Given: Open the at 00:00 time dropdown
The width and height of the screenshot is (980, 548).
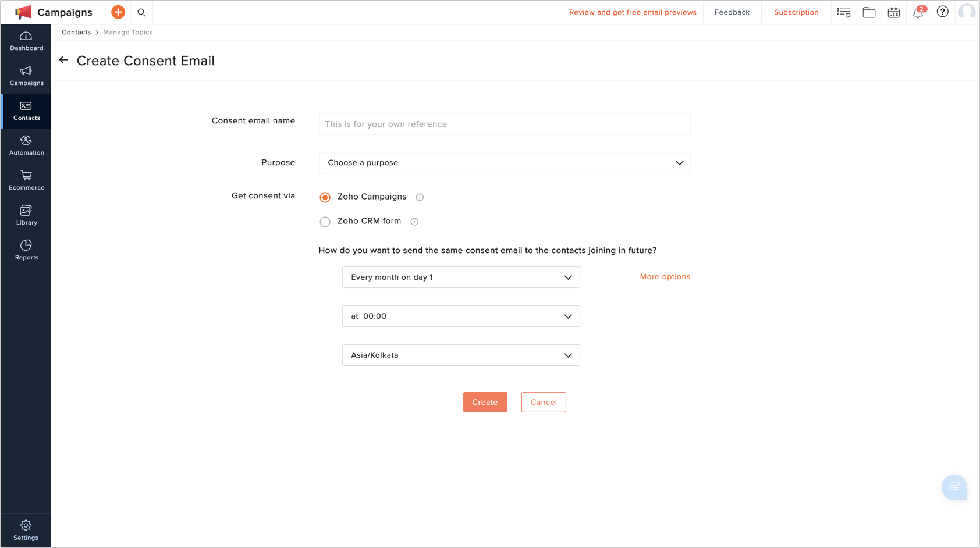Looking at the screenshot, I should point(461,316).
